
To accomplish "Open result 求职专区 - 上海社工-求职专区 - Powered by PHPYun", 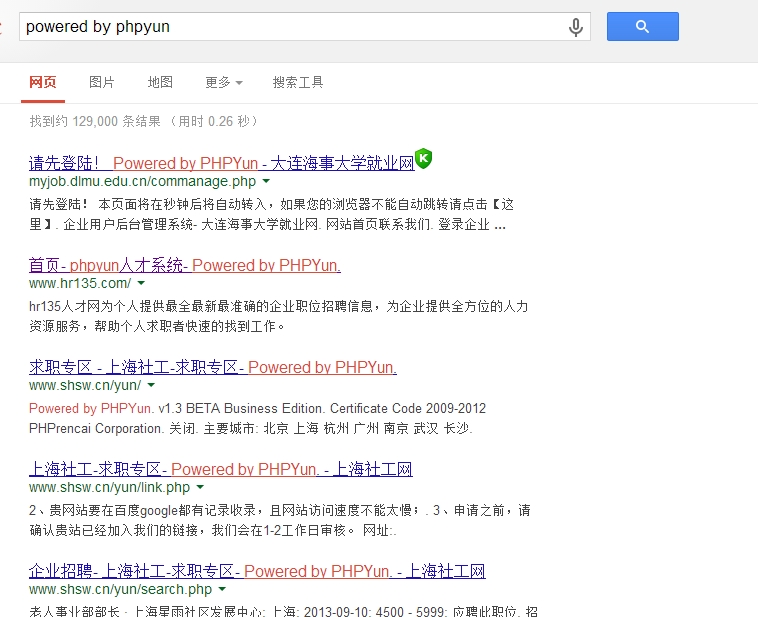I will 213,367.
